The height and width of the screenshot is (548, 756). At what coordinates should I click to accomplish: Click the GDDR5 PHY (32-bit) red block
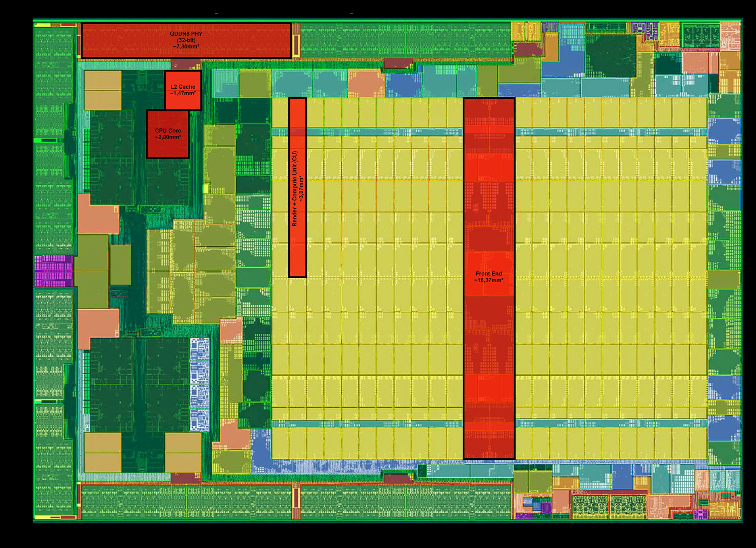pyautogui.click(x=186, y=40)
